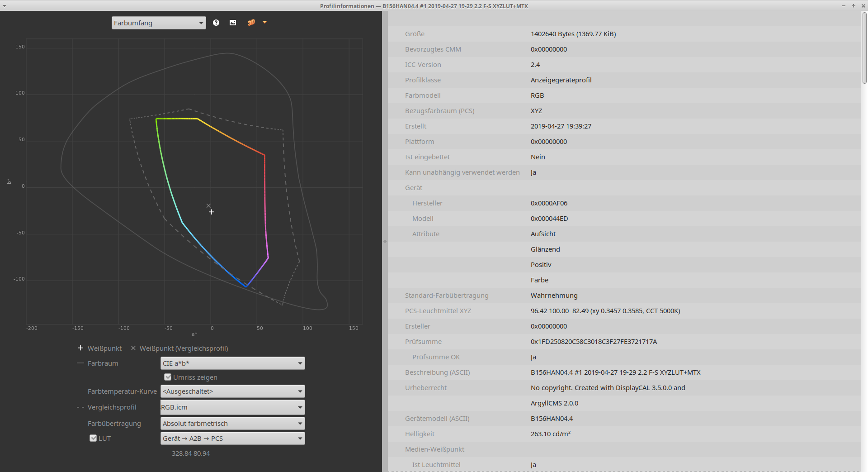Open the Farbübertragung dropdown

pos(233,424)
